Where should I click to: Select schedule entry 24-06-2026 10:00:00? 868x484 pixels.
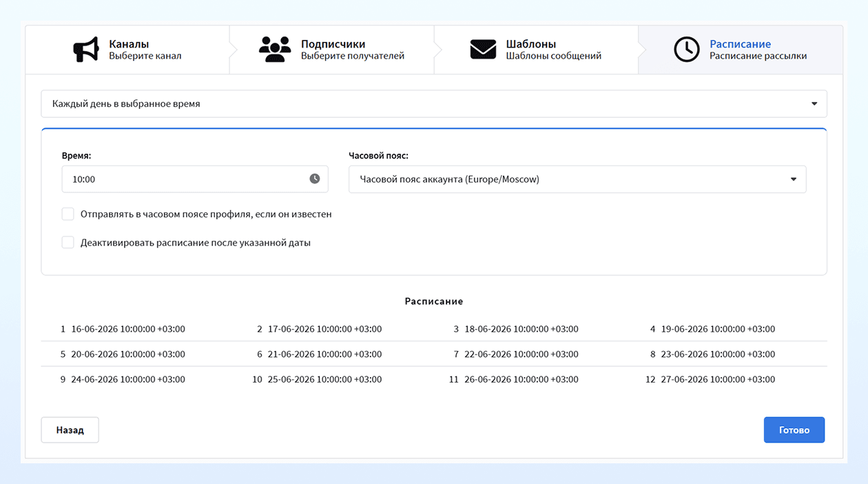128,379
